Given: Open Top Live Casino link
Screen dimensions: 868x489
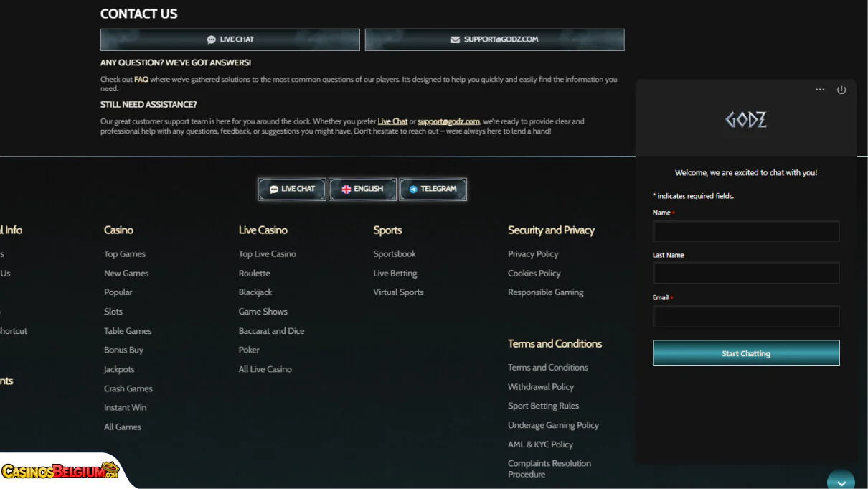Looking at the screenshot, I should point(268,254).
